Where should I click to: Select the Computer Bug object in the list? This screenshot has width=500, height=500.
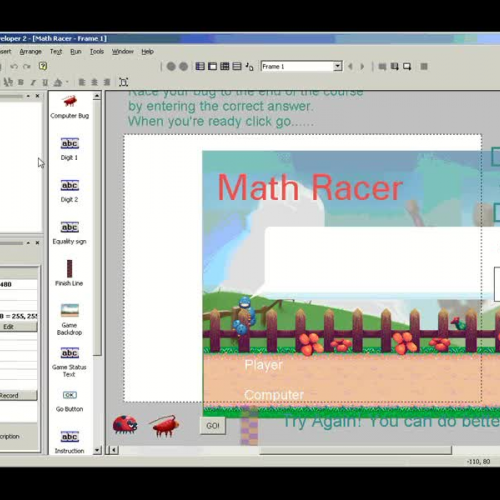point(70,107)
